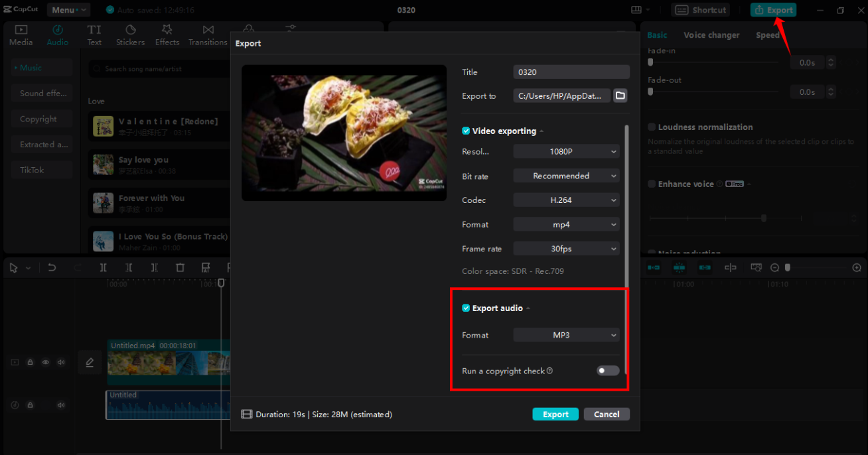868x455 pixels.
Task: Enable the Enhance voice checkbox
Action: coord(652,184)
